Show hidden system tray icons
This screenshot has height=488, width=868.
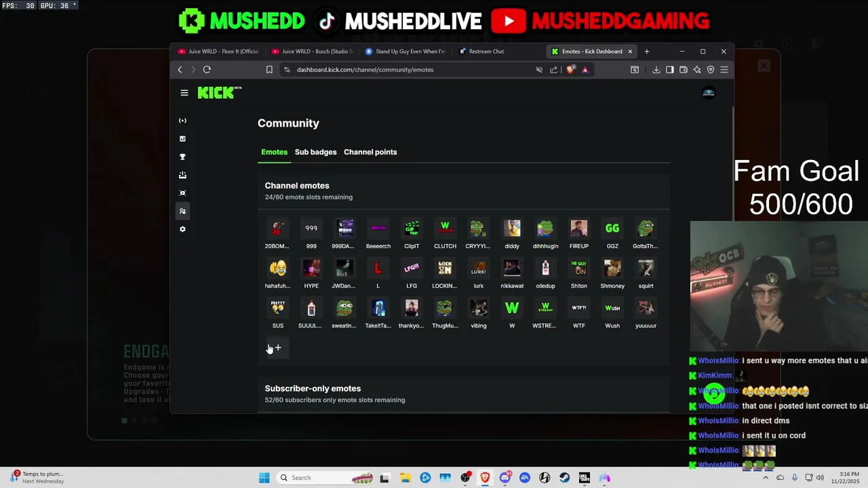pyautogui.click(x=766, y=478)
